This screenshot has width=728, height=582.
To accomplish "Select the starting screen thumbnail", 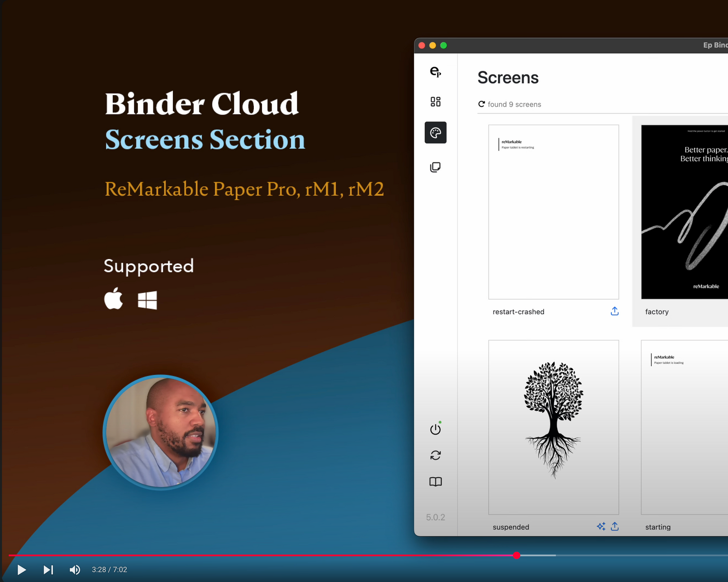I will [x=684, y=427].
